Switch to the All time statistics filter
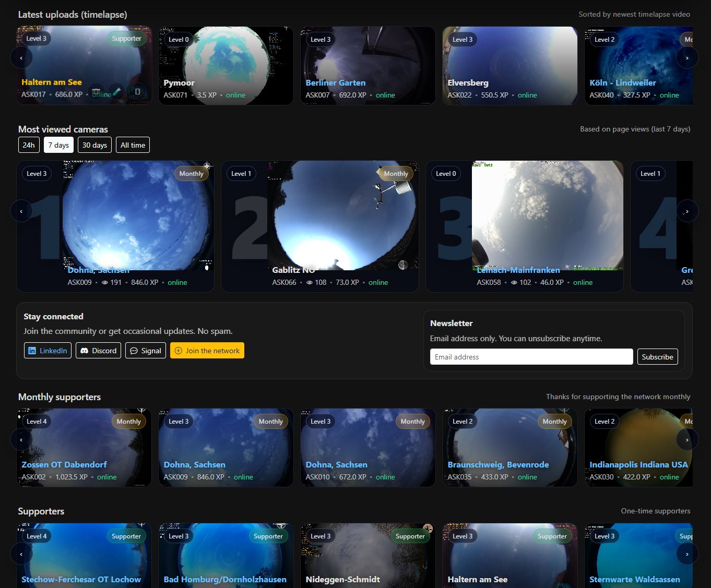The image size is (711, 588). pyautogui.click(x=133, y=145)
